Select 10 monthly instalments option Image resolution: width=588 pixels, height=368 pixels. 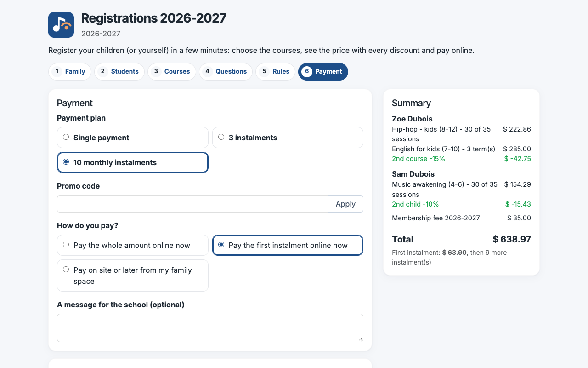(x=133, y=162)
